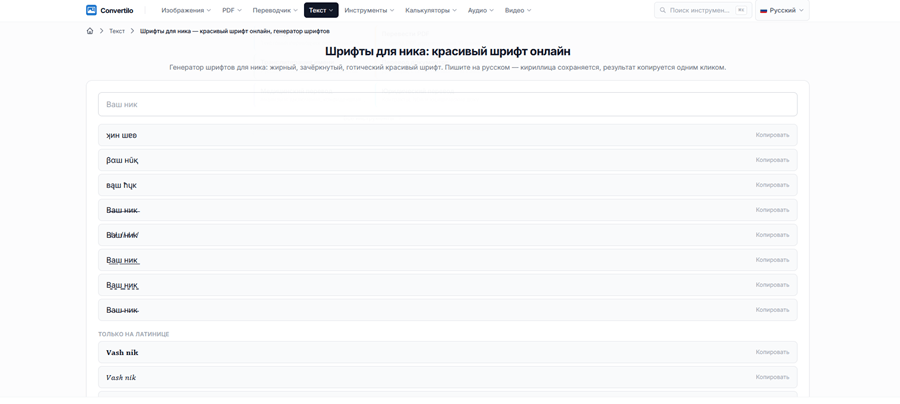Viewport: 900px width, 404px height.
Task: Open the Калькуляторы dropdown
Action: click(431, 10)
